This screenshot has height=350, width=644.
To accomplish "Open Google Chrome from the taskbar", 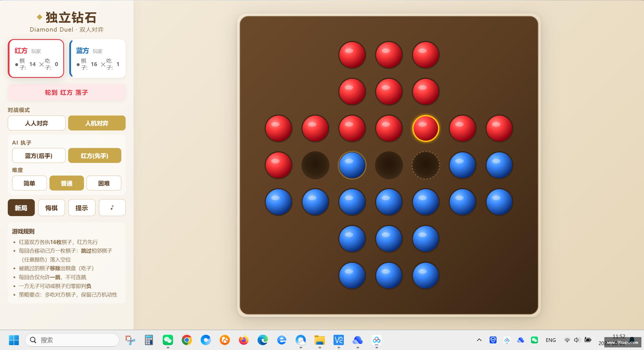I will pyautogui.click(x=187, y=340).
